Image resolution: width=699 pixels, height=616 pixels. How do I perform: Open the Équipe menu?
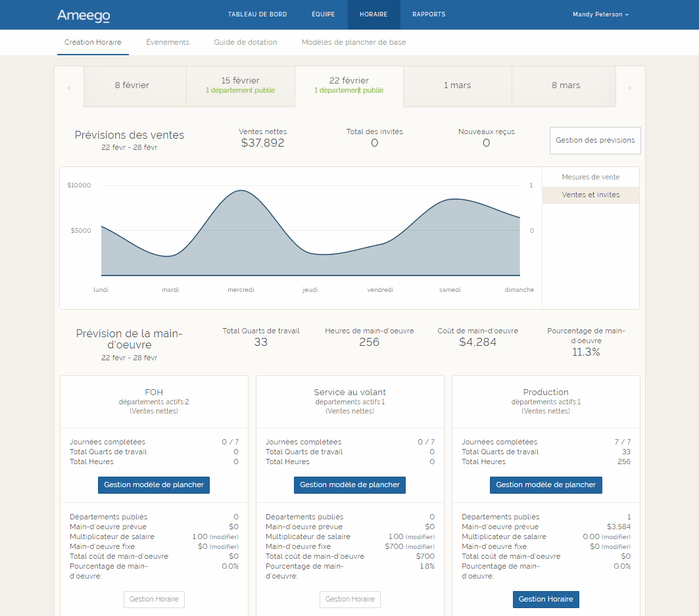[323, 14]
